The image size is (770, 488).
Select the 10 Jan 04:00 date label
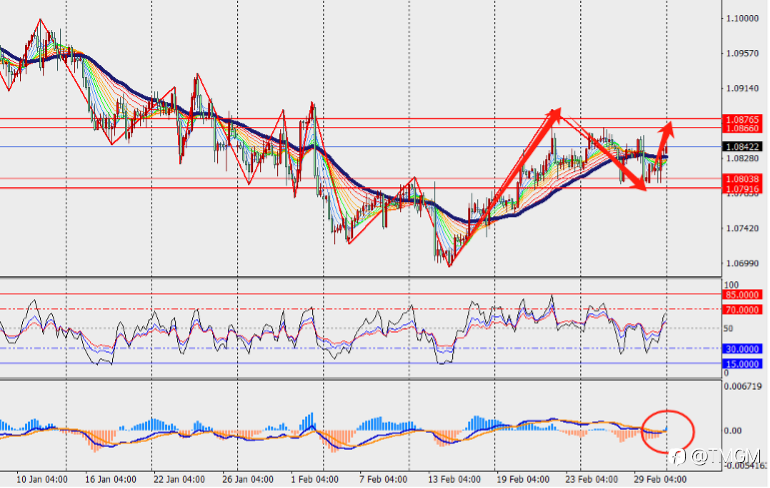pos(42,479)
